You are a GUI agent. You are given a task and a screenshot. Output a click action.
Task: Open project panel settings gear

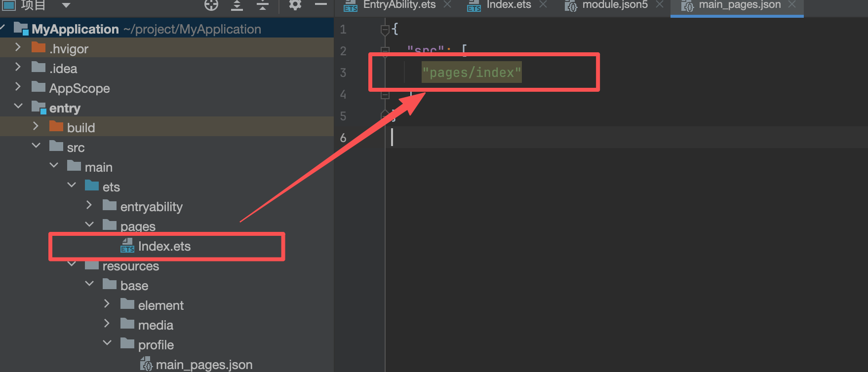(295, 5)
